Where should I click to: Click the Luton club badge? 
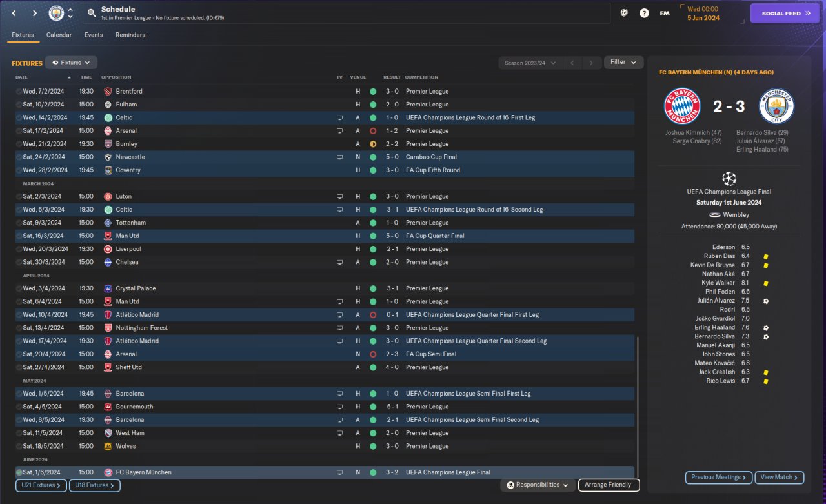[108, 196]
